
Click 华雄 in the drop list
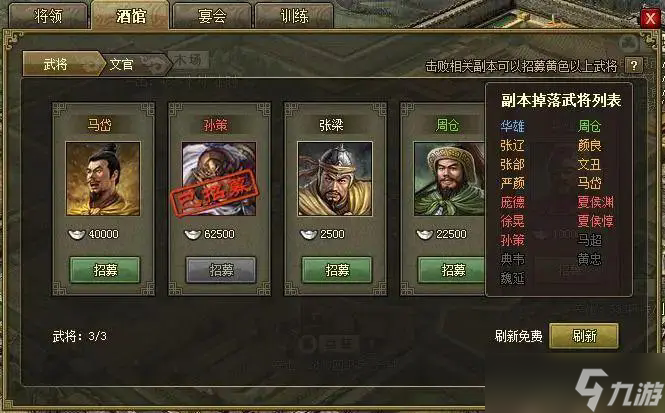pos(512,126)
